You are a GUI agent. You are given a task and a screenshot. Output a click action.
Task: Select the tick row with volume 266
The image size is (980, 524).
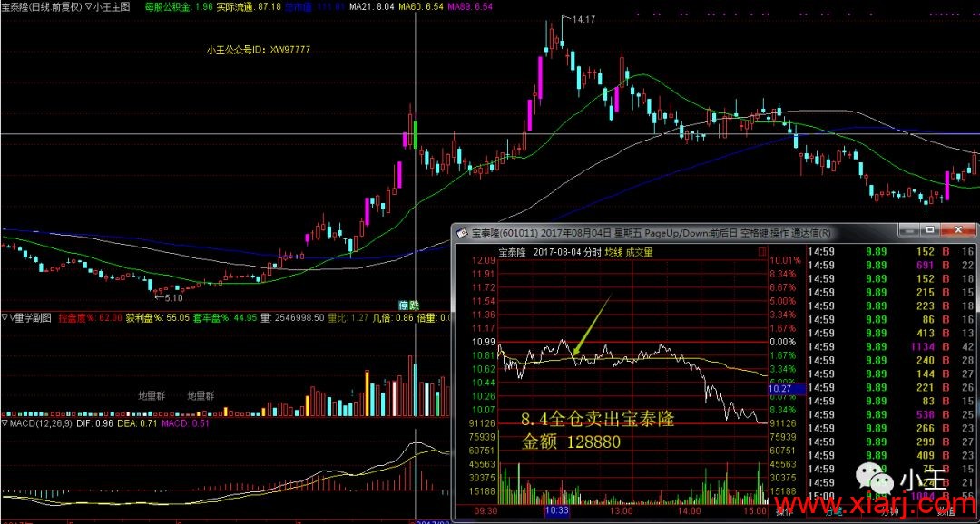(x=891, y=429)
